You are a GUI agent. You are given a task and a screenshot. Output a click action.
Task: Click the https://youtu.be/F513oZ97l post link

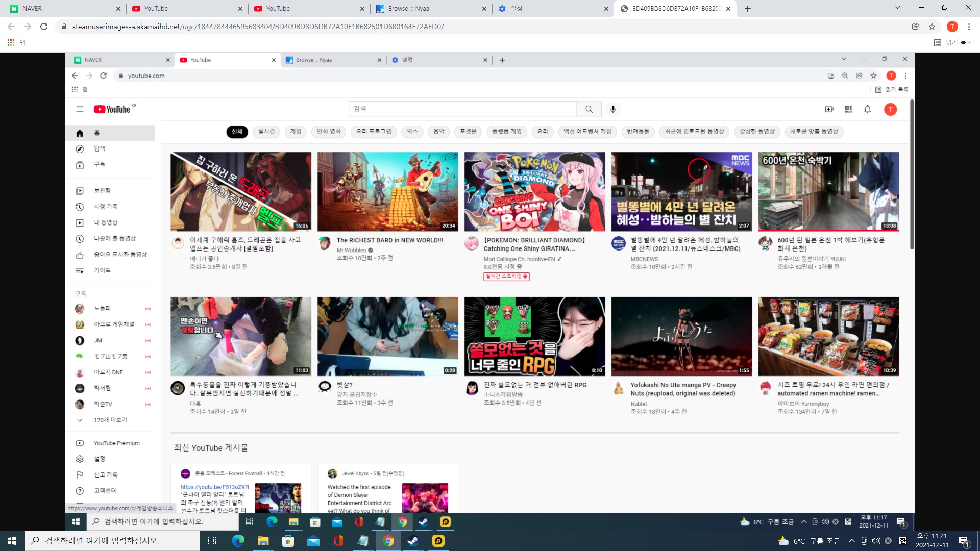click(214, 487)
